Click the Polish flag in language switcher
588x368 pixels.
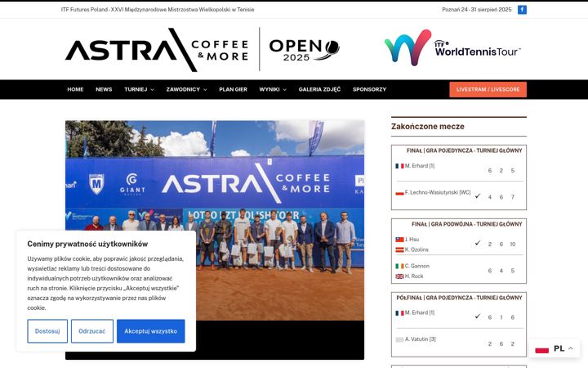tap(542, 349)
